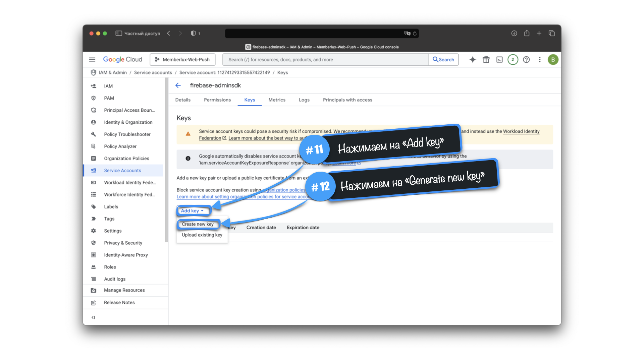Click the gift free trial icon
Screen dimensions: 644x362
point(486,60)
